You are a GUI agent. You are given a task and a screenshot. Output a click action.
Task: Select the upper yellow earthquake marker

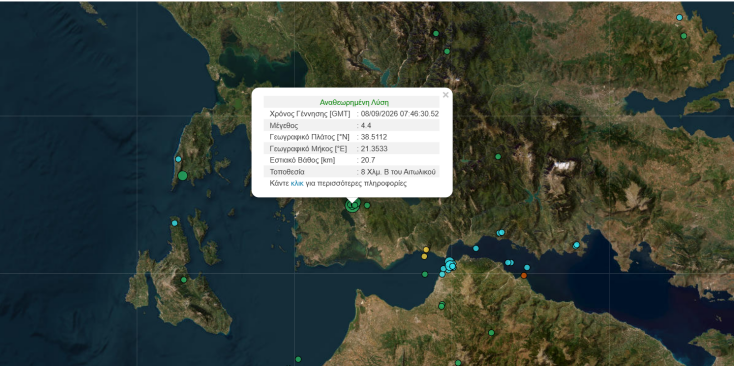point(426,249)
